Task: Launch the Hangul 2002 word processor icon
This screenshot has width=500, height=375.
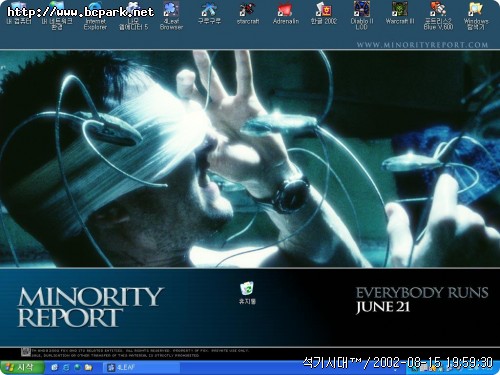Action: point(324,13)
